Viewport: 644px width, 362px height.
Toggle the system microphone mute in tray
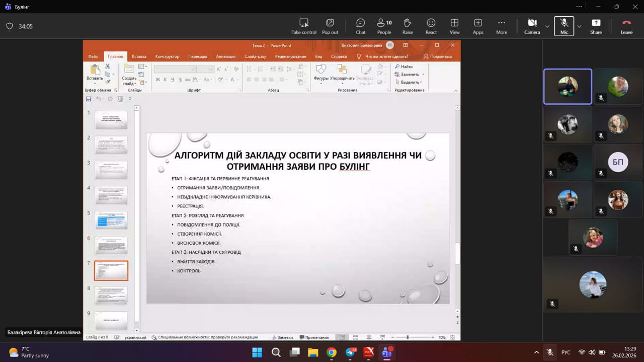point(550,352)
